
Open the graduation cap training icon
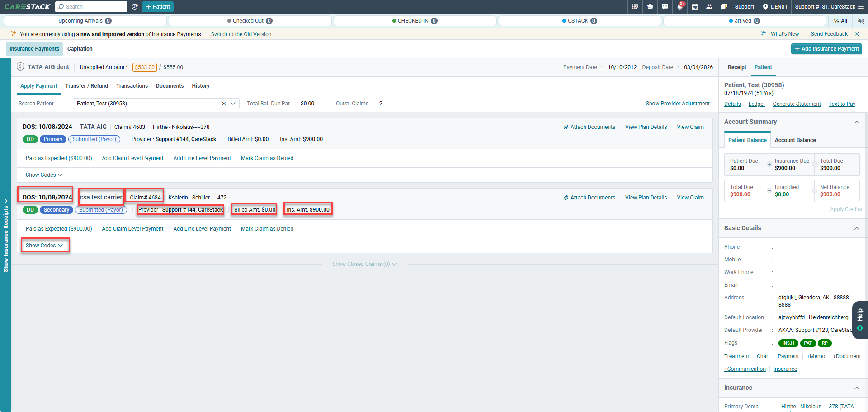point(650,7)
